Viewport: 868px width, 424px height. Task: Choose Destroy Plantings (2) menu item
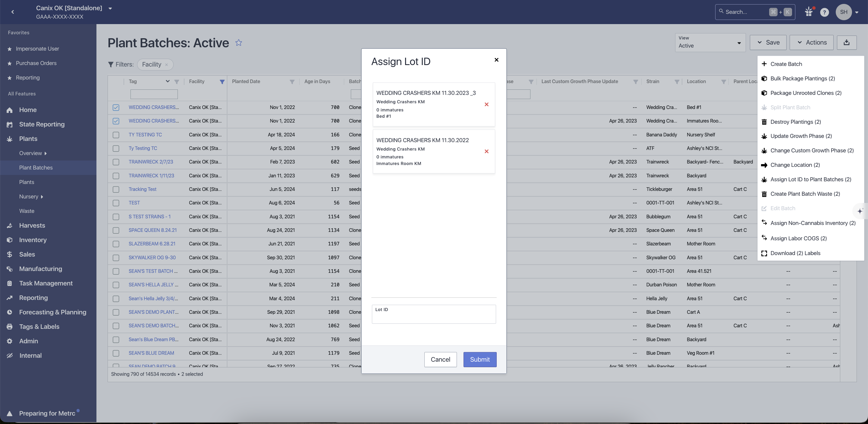[795, 122]
